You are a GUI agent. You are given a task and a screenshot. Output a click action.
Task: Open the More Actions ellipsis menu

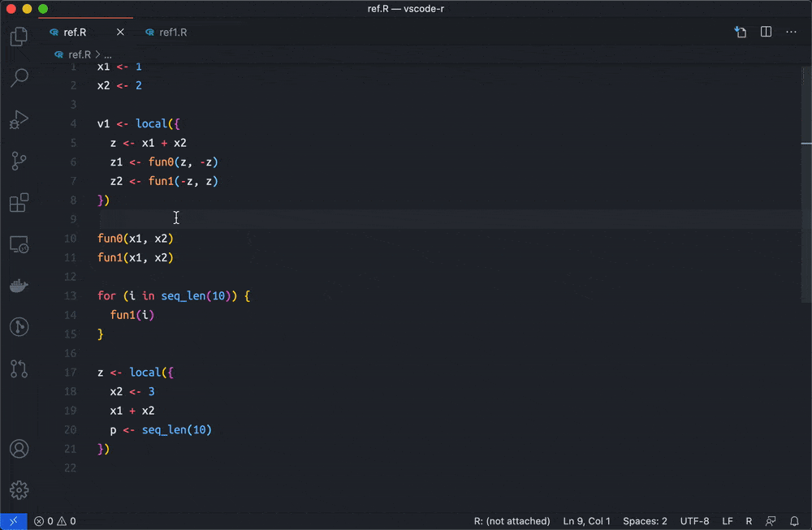pyautogui.click(x=791, y=32)
